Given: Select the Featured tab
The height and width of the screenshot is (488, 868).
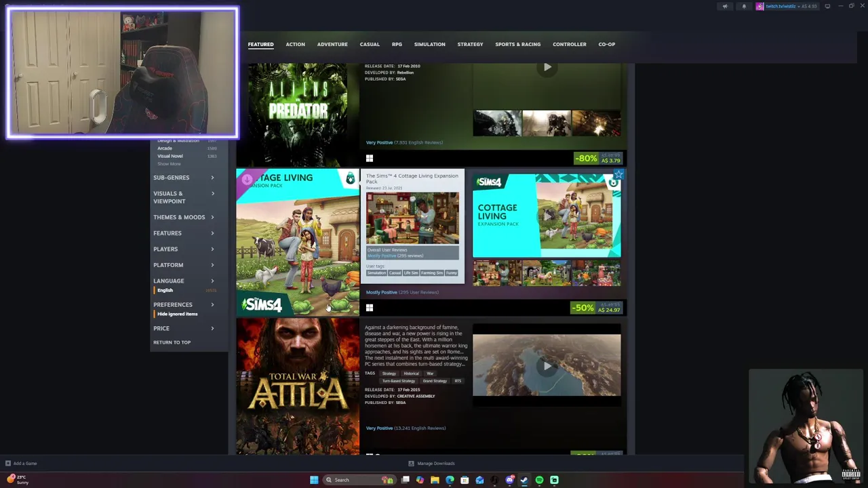Looking at the screenshot, I should [260, 44].
